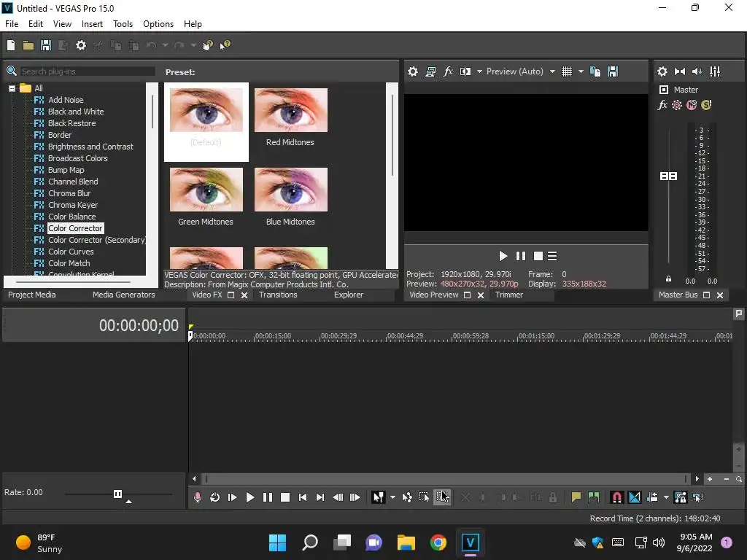Open Video Output FX icon in preview
This screenshot has height=560, width=747.
tap(447, 71)
